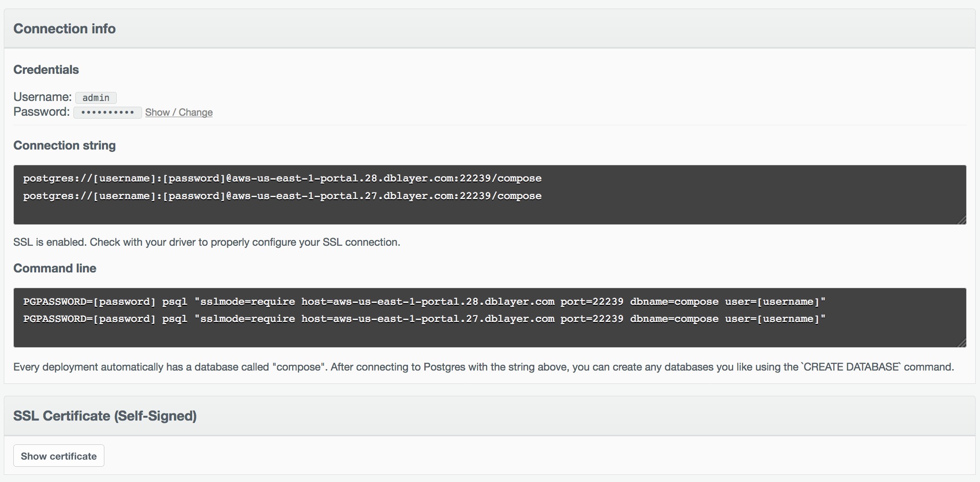Screen dimensions: 980x482
Task: Click the 'SSL is enabled' notice text
Action: (207, 242)
